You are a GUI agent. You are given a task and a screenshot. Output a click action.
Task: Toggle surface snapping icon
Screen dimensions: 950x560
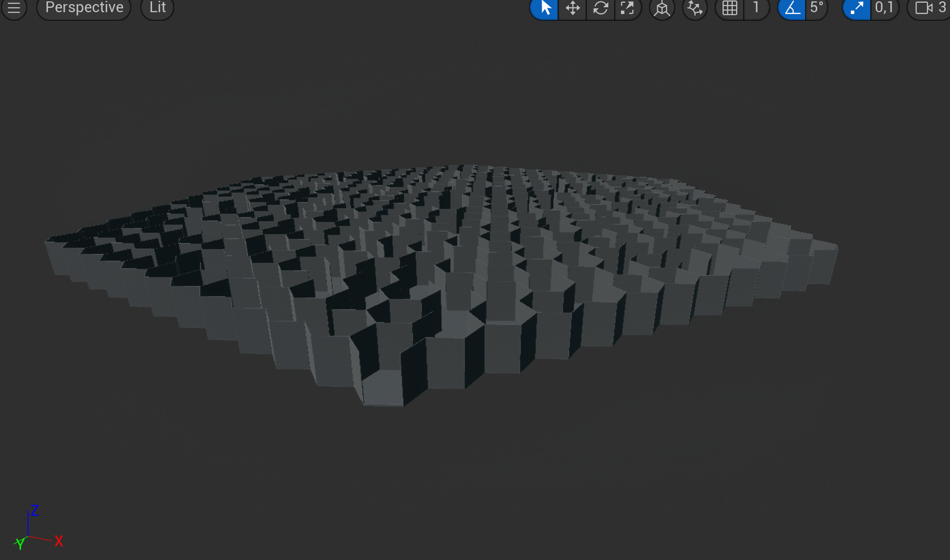695,8
